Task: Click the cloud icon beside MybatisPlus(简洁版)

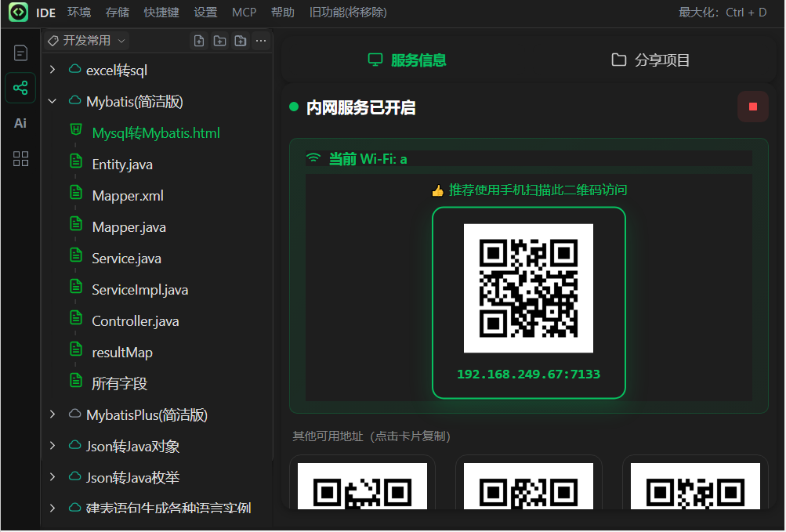Action: 74,414
